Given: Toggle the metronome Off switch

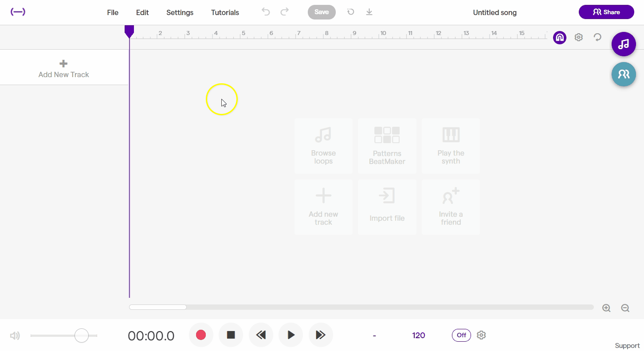Looking at the screenshot, I should (461, 335).
